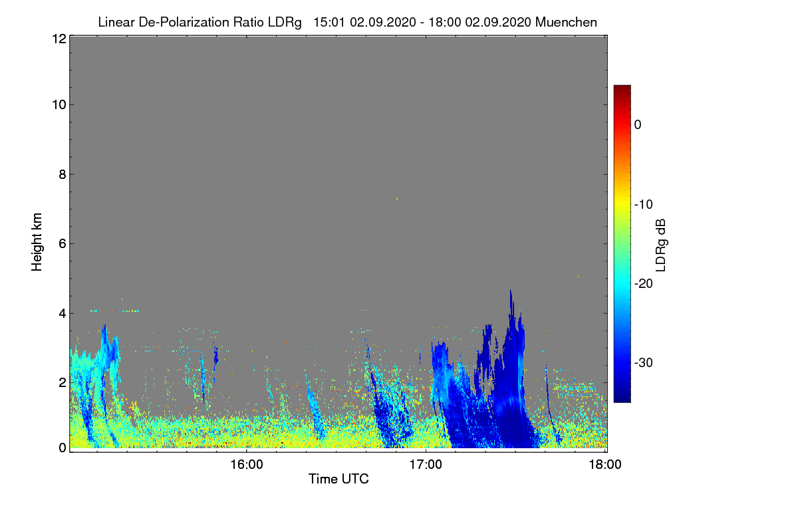Click the height tick label 12
Screen dimensions: 798x532
pos(59,39)
